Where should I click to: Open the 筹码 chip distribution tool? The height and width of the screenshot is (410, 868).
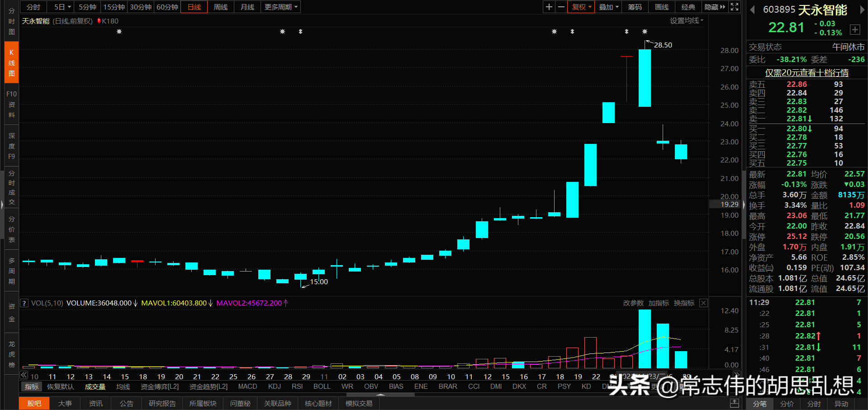[x=634, y=7]
